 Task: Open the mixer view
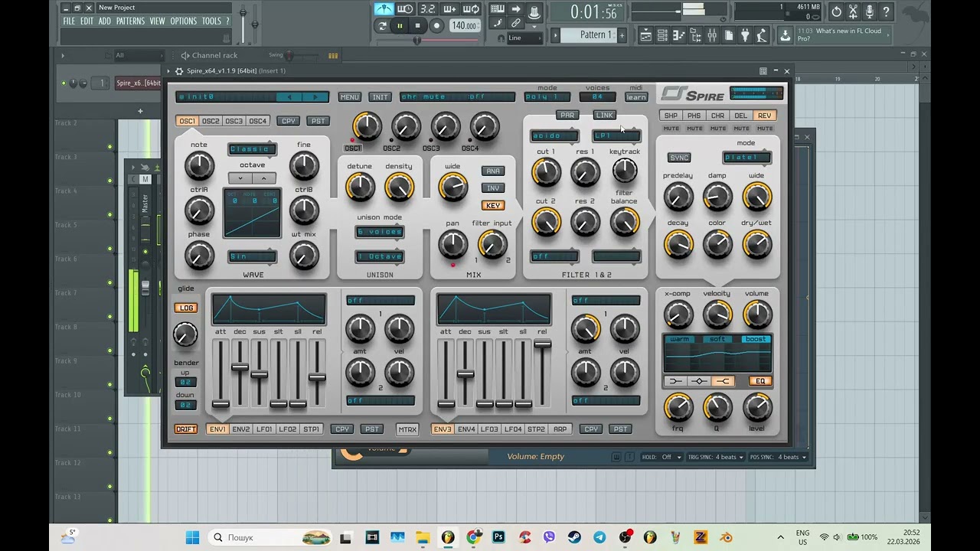point(712,35)
